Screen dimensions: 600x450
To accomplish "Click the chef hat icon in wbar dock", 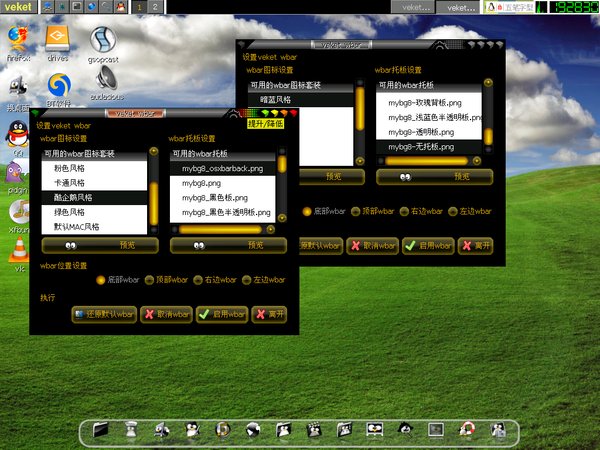I will (131, 429).
